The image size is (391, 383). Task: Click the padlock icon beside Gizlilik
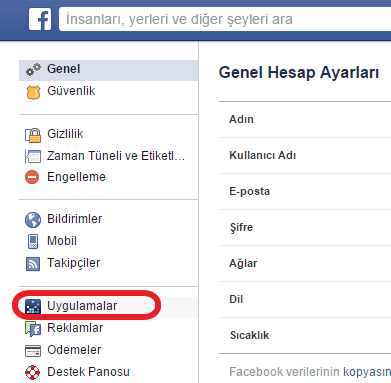[x=33, y=135]
